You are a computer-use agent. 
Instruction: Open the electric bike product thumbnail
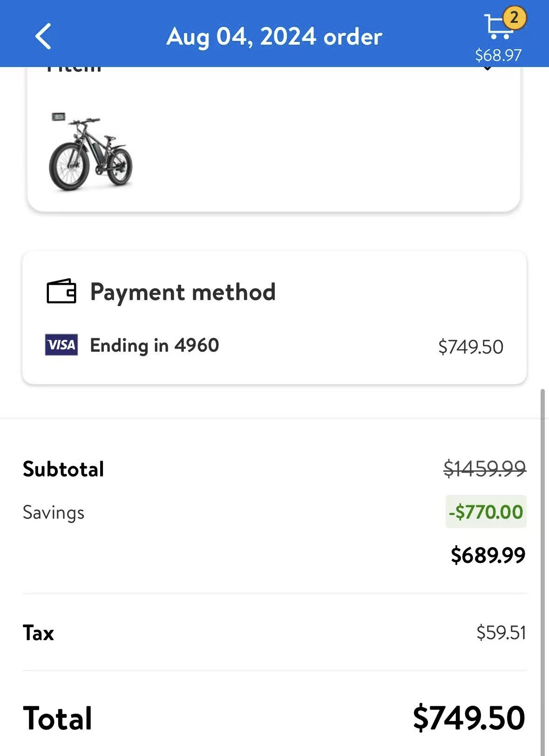click(91, 152)
